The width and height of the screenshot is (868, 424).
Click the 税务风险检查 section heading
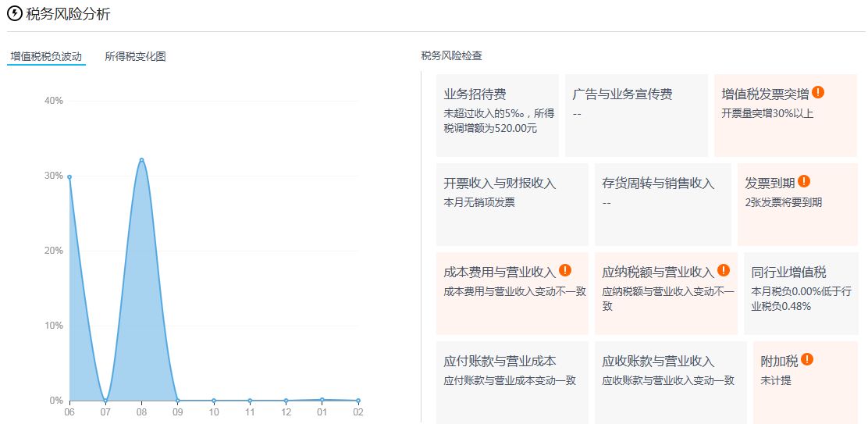451,56
